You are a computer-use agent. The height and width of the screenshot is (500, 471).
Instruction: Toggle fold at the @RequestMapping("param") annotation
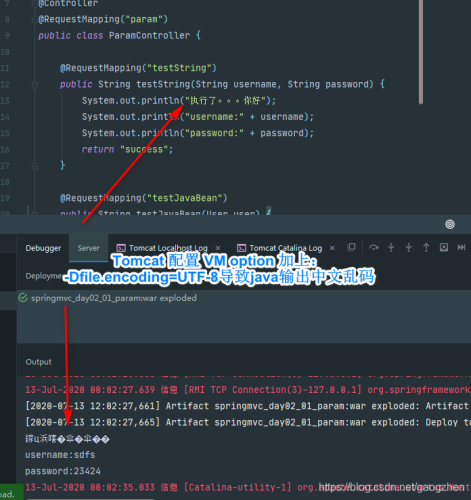(x=34, y=19)
